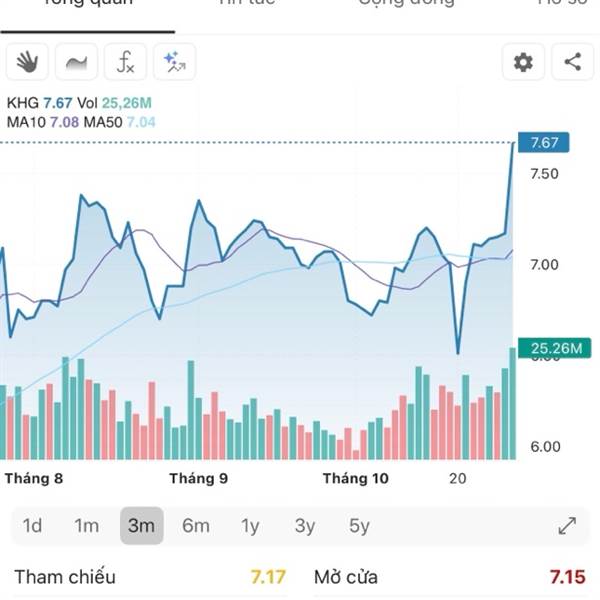Screen dimensions: 600x600
Task: Select the 1m time range
Action: click(x=87, y=526)
